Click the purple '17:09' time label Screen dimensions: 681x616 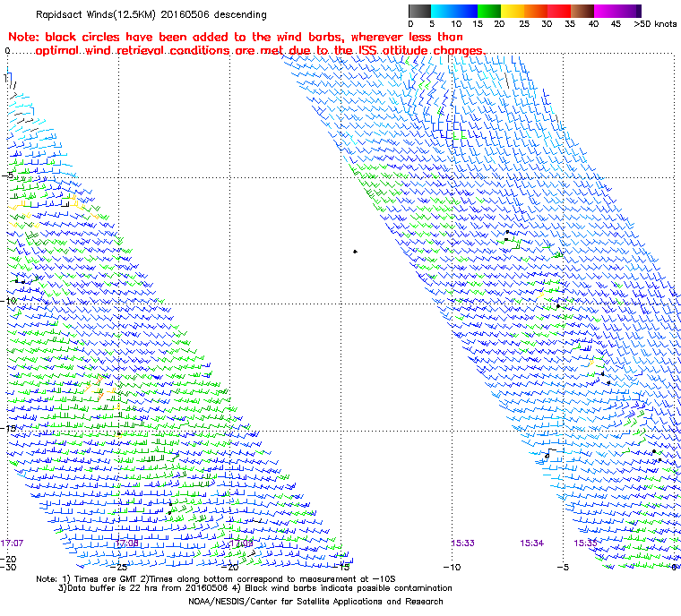coord(241,543)
